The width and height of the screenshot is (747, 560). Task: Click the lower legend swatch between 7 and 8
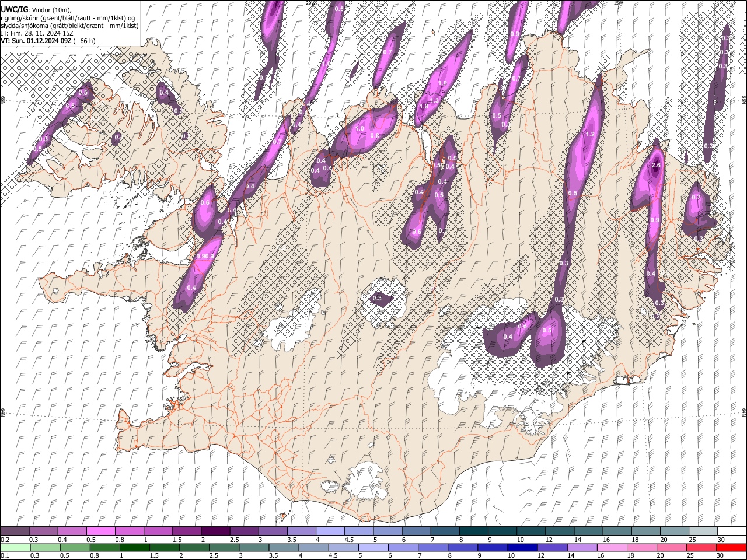(433, 547)
